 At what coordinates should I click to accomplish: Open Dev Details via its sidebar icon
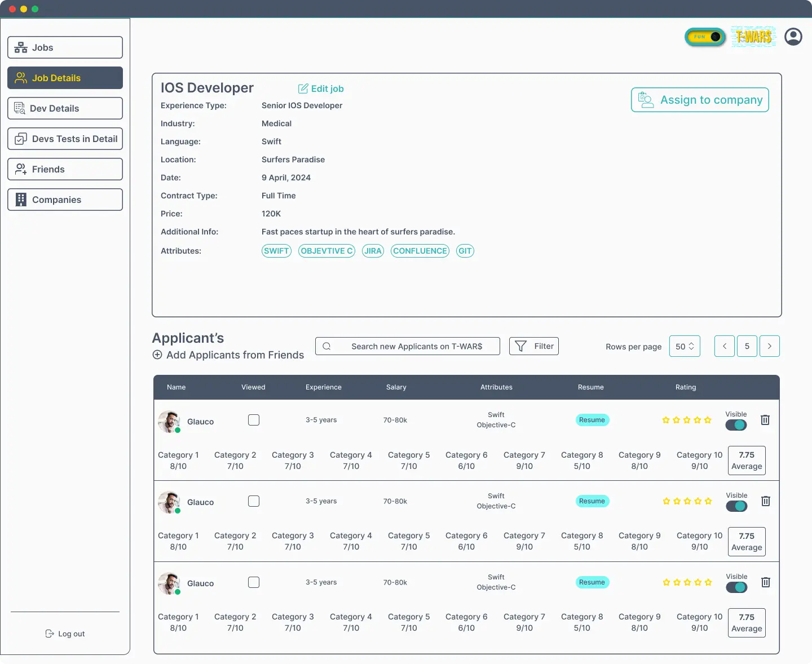[x=20, y=108]
